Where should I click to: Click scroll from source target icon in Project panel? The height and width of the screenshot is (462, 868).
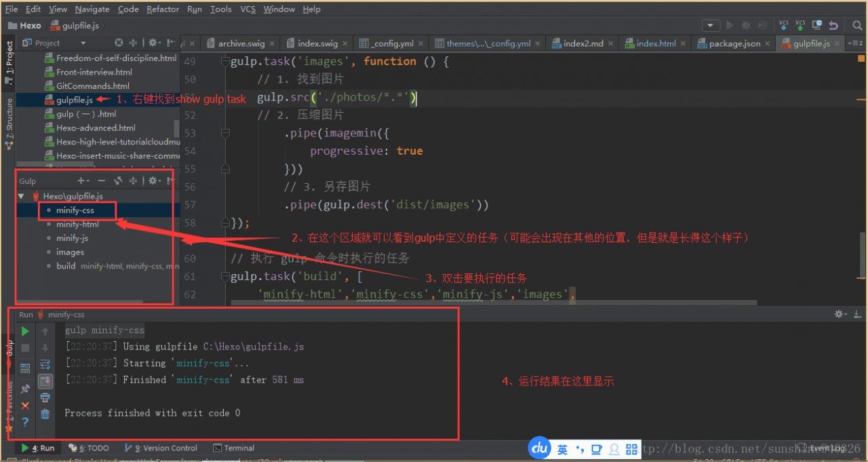pos(119,43)
